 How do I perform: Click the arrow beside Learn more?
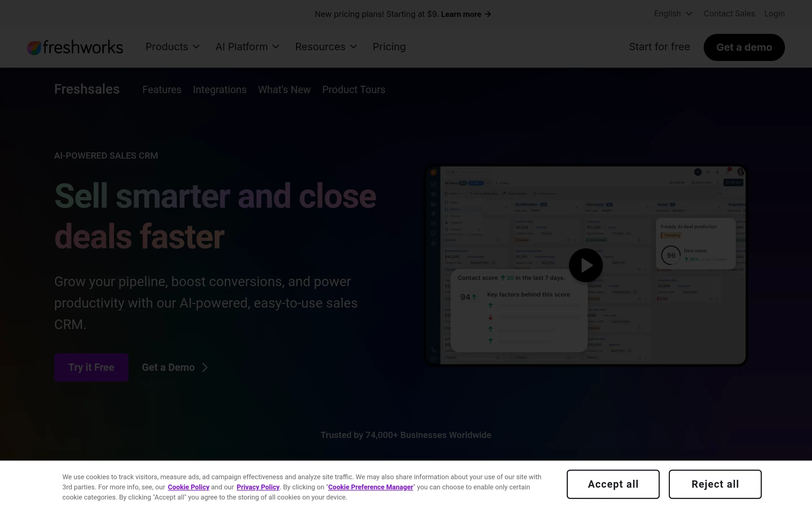click(x=488, y=14)
